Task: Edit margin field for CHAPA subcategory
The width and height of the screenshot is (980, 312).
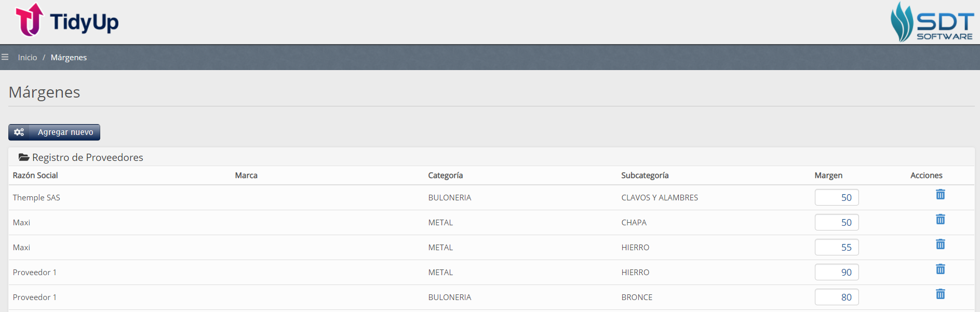Action: point(837,222)
